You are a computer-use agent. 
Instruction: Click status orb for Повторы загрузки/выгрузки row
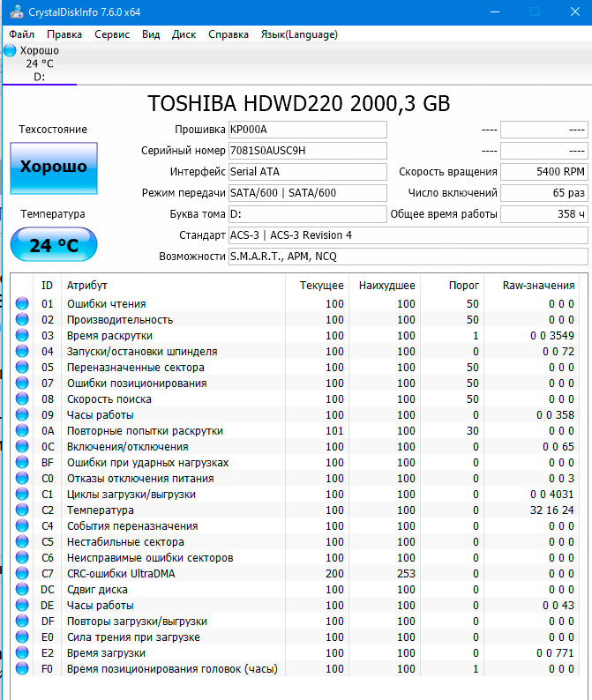point(22,621)
